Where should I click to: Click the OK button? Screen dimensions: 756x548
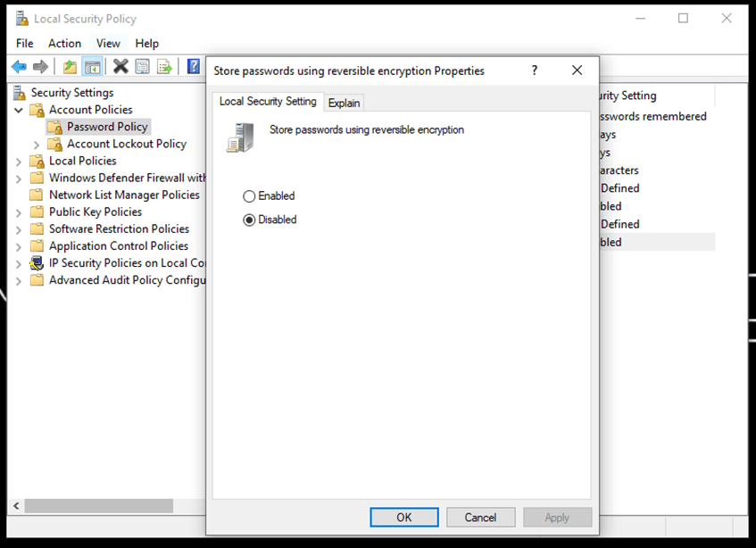click(x=403, y=517)
